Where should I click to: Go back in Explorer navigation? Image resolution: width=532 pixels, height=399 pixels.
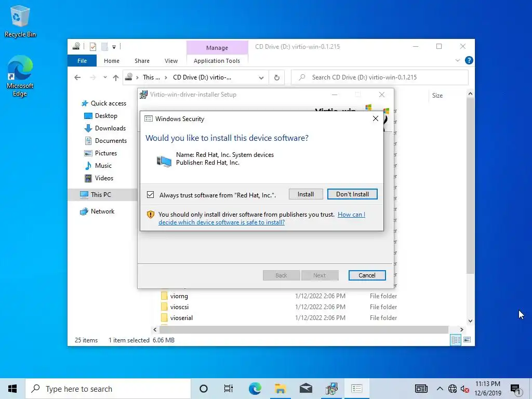[x=77, y=77]
